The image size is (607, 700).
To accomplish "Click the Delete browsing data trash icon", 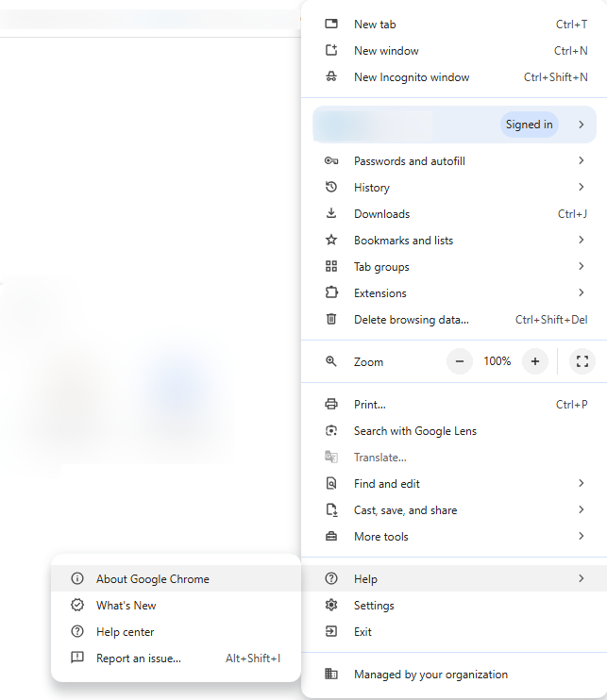I will tap(331, 320).
